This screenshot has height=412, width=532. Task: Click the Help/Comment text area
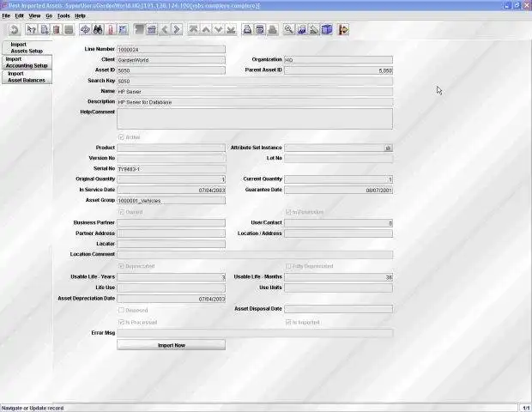pyautogui.click(x=255, y=118)
